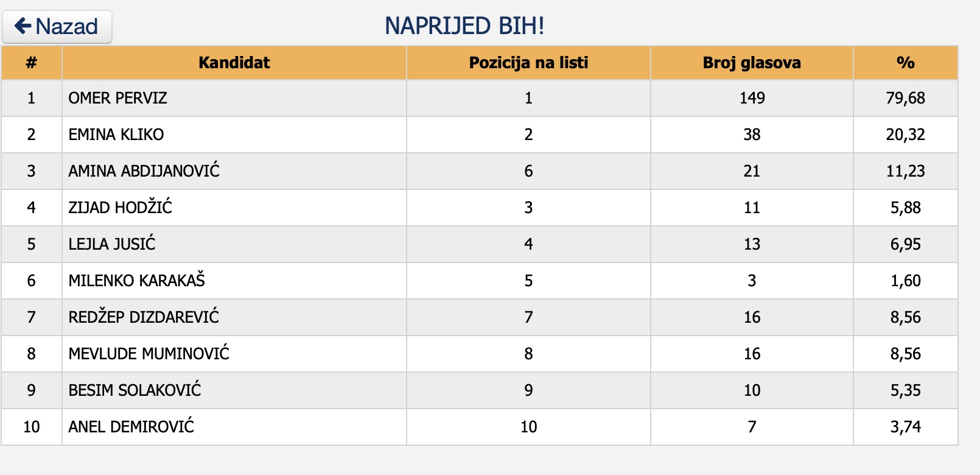This screenshot has height=475, width=980.
Task: Click the NAPRIJED BIH! title
Action: point(464,26)
